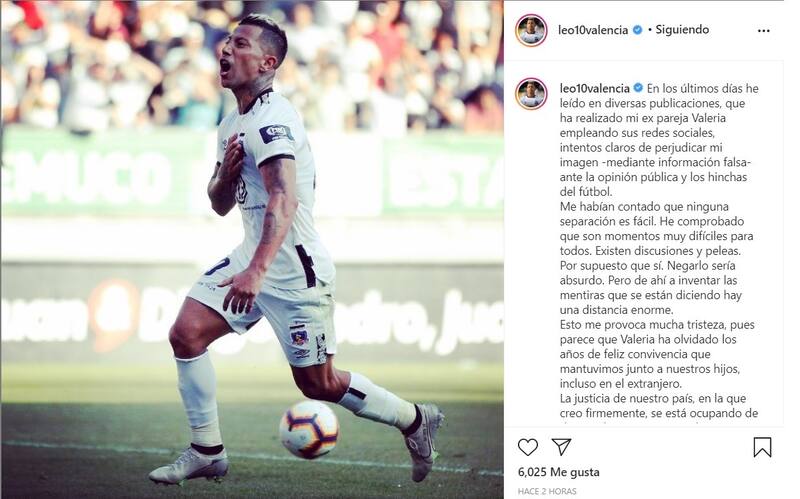Like the post with the heart icon
The height and width of the screenshot is (499, 800).
[528, 447]
